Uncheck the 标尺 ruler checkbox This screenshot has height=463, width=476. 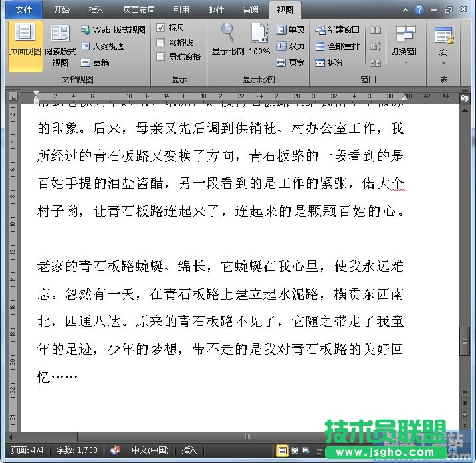[161, 28]
